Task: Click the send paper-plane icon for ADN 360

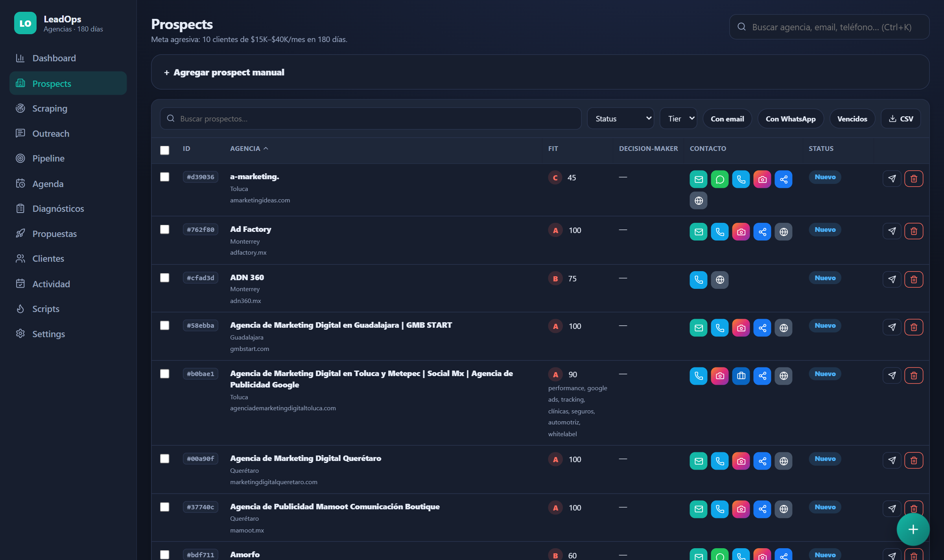Action: coord(892,279)
